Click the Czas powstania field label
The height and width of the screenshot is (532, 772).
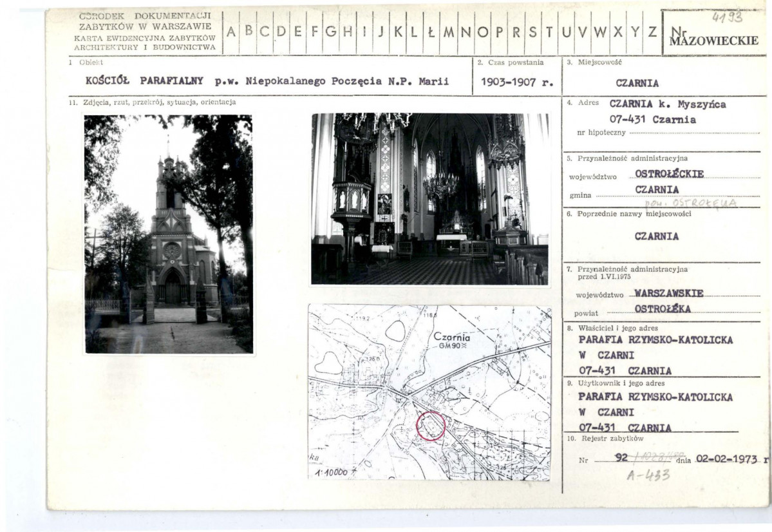tap(516, 62)
